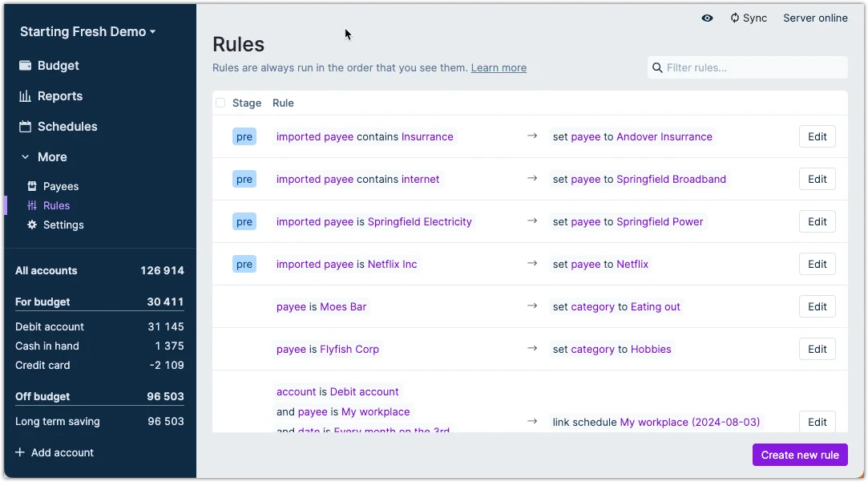This screenshot has height=482, width=868.
Task: Click the Rules tuning icon in sidebar
Action: coord(32,205)
